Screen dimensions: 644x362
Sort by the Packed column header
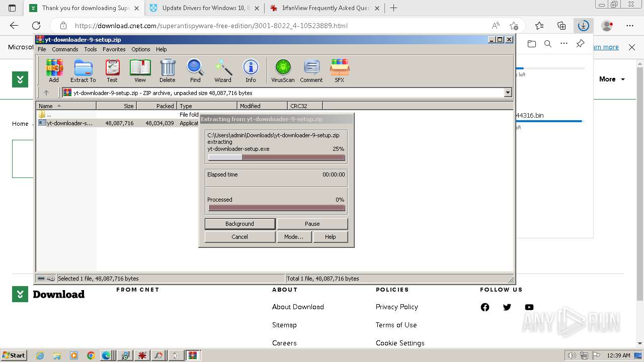[x=156, y=106]
